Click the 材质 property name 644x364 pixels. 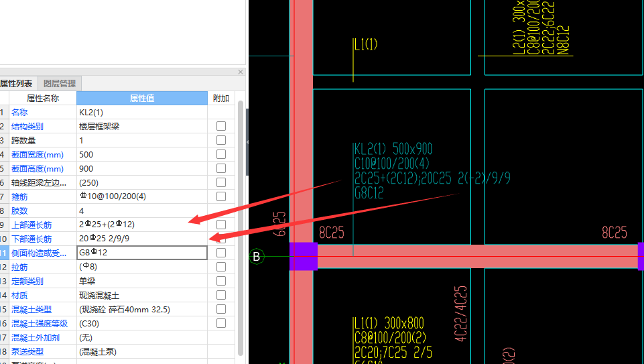[19, 296]
